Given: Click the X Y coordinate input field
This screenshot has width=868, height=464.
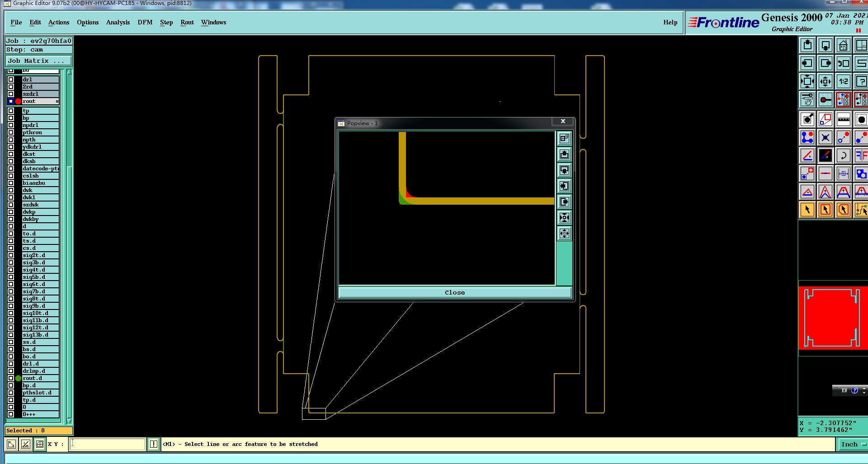Looking at the screenshot, I should pos(108,444).
